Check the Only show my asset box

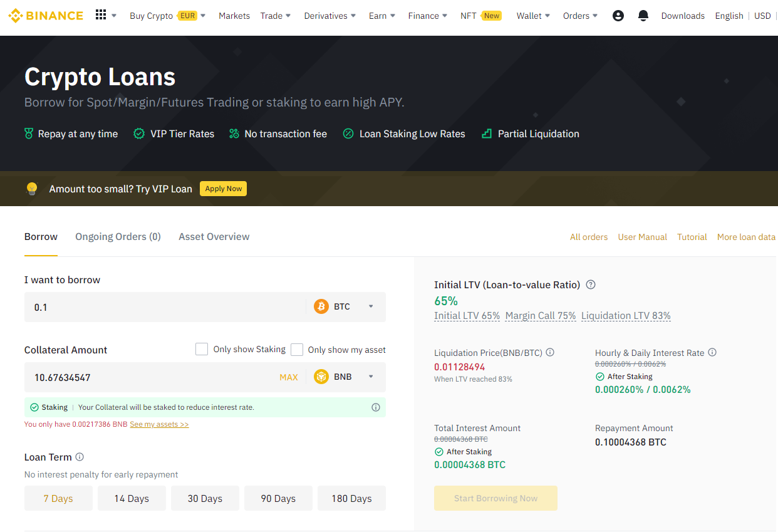[x=297, y=349]
